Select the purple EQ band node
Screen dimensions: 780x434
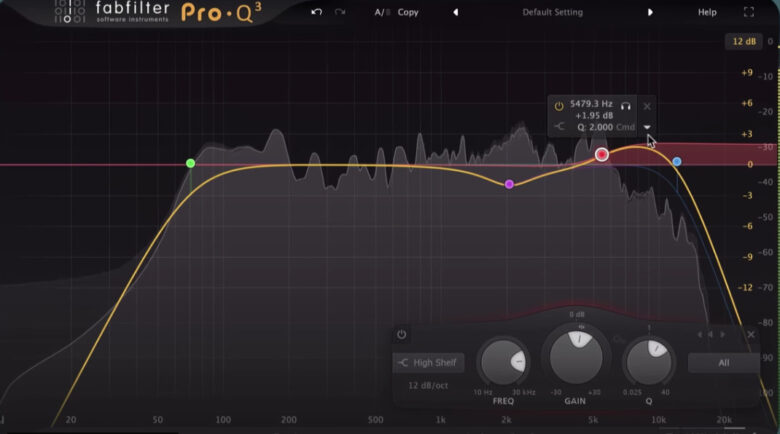pos(509,184)
